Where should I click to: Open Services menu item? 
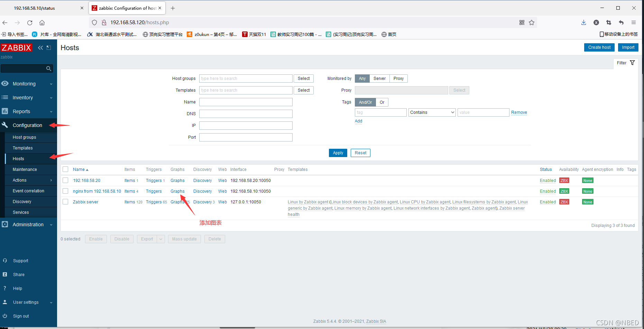pos(21,212)
